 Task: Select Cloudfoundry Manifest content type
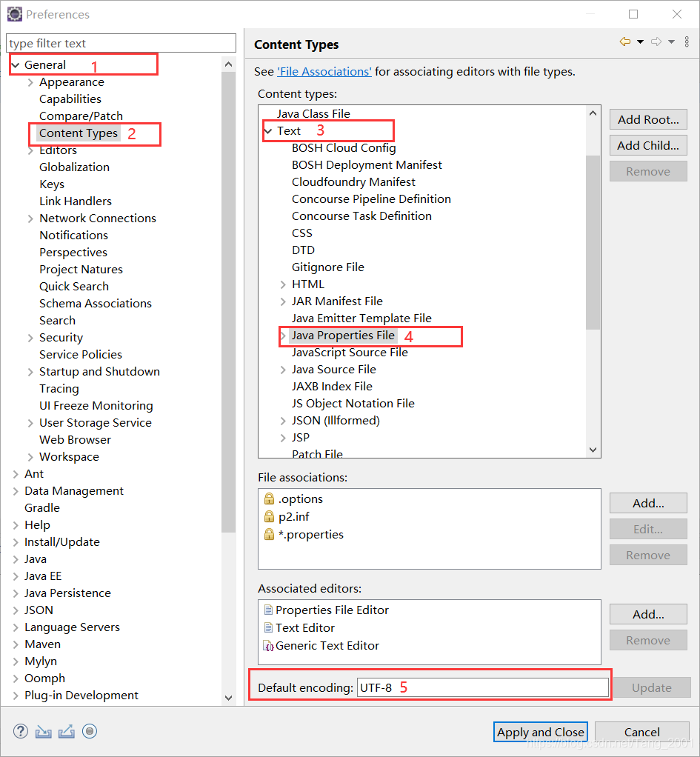click(x=353, y=182)
